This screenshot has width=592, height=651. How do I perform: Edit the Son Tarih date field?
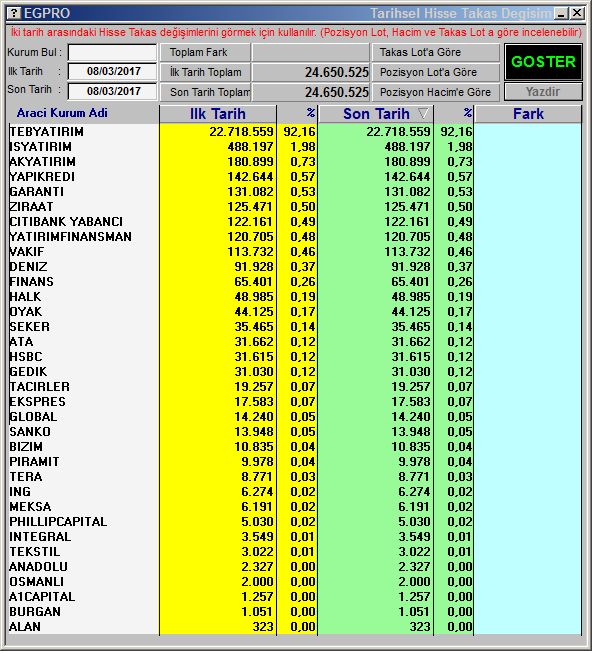[x=113, y=91]
